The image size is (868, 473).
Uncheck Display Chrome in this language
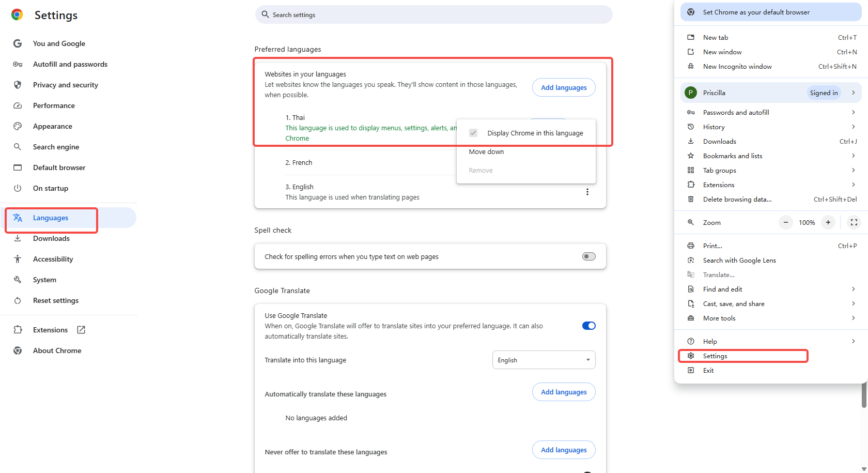pos(473,132)
